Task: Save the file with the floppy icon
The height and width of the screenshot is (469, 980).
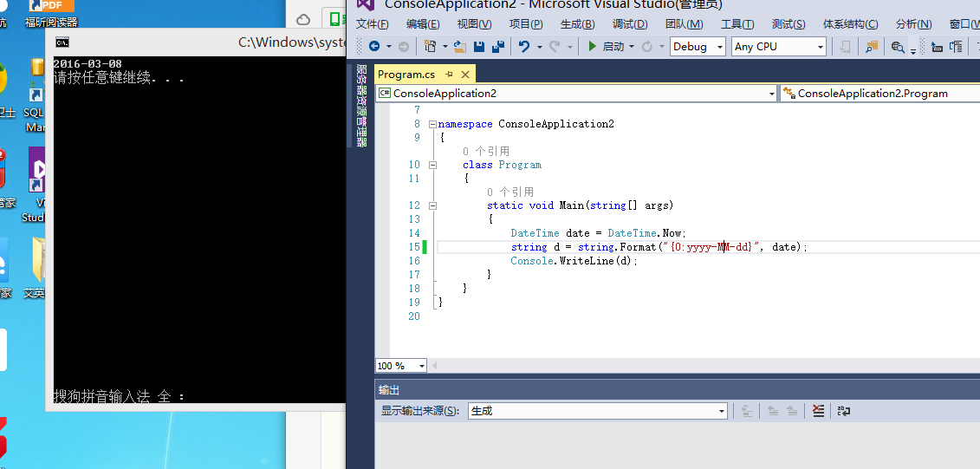Action: 479,46
